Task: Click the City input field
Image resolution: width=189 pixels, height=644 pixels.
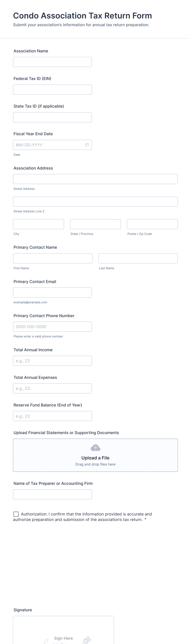Action: tap(39, 224)
